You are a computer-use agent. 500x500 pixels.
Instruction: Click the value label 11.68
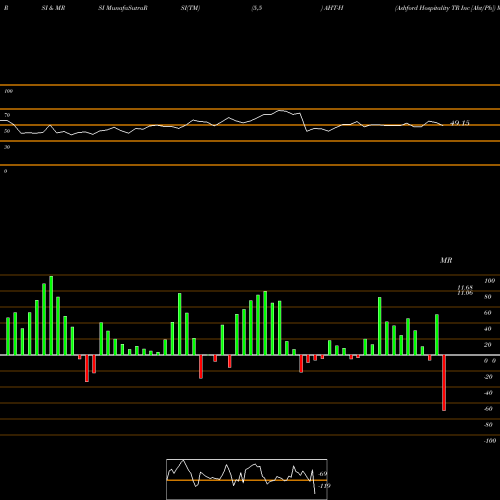coord(465,287)
